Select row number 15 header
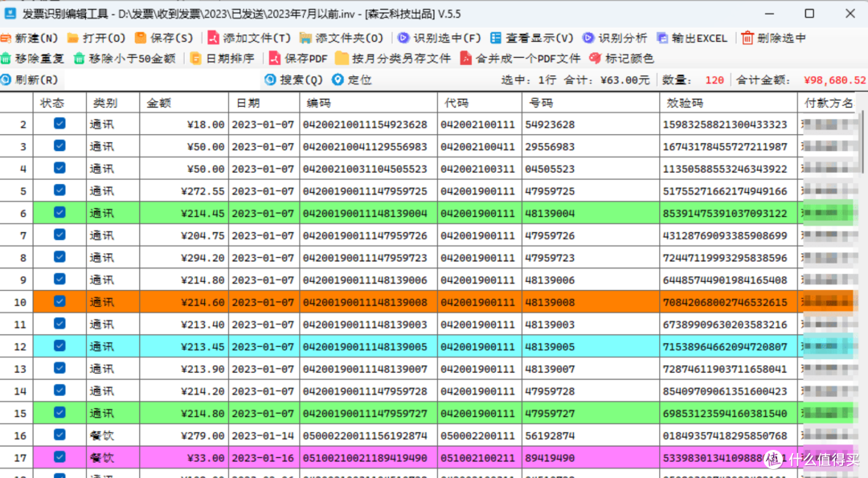Image resolution: width=868 pixels, height=478 pixels. [17, 413]
